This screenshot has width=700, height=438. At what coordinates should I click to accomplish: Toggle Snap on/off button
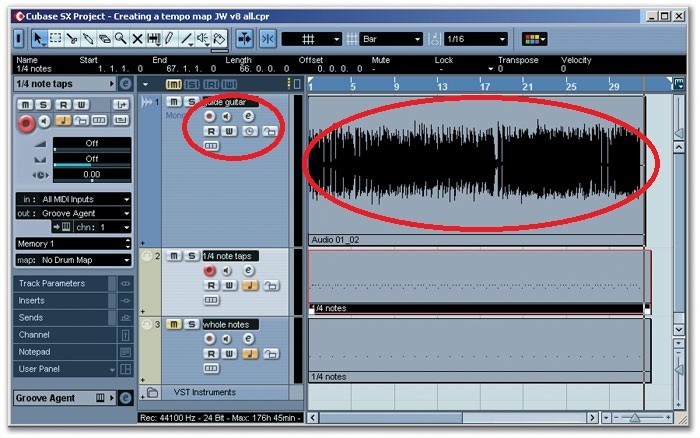[x=268, y=39]
